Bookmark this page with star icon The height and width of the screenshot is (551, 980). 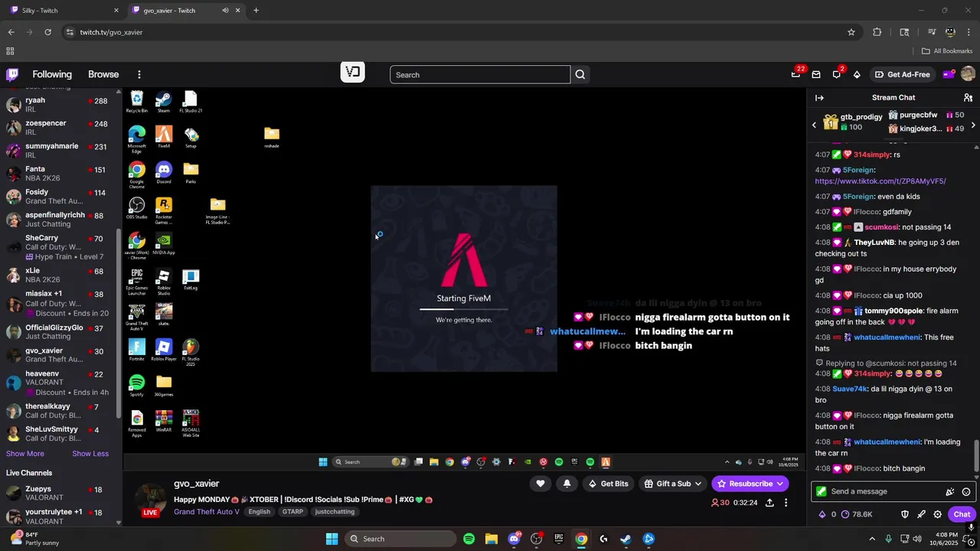pos(851,32)
